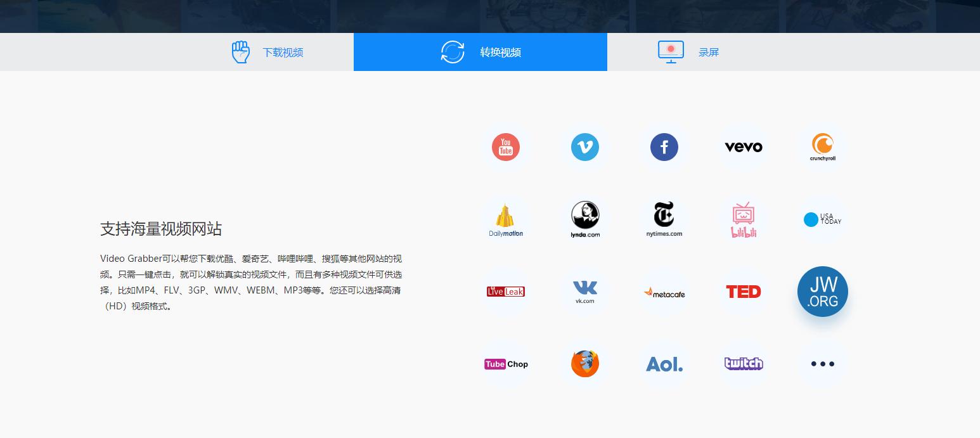Select the YouTube site logo
The image size is (980, 438).
point(505,146)
